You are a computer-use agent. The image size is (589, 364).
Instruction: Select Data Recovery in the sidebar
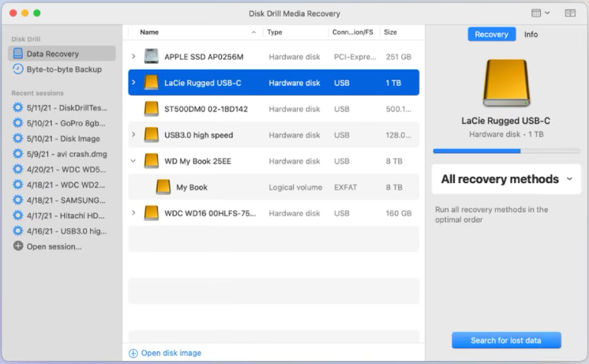click(62, 54)
